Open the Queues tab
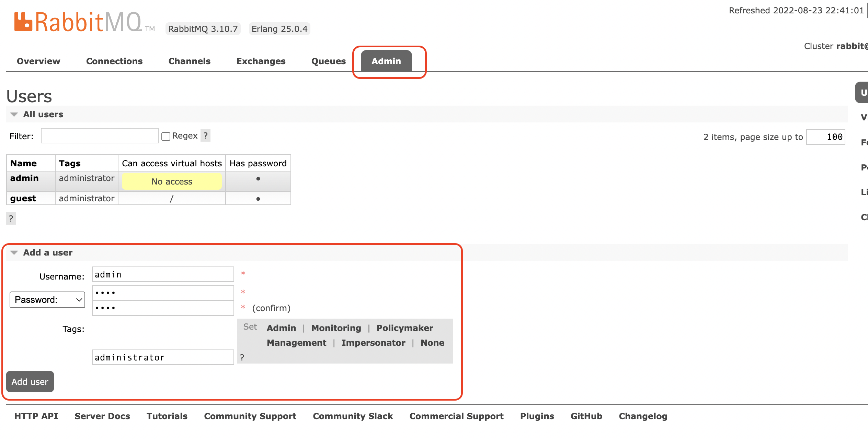The width and height of the screenshot is (868, 439). (x=328, y=61)
